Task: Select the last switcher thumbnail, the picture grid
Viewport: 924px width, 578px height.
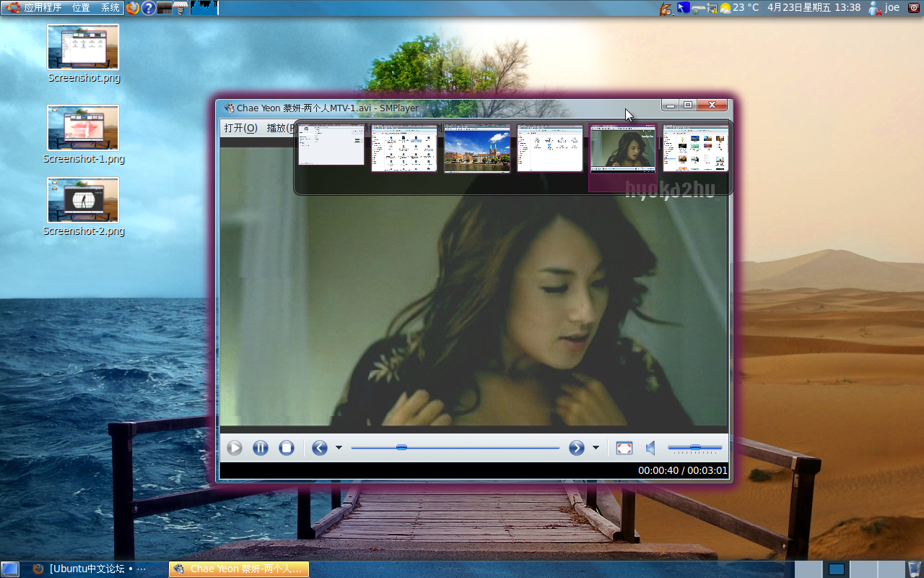Action: (x=696, y=148)
